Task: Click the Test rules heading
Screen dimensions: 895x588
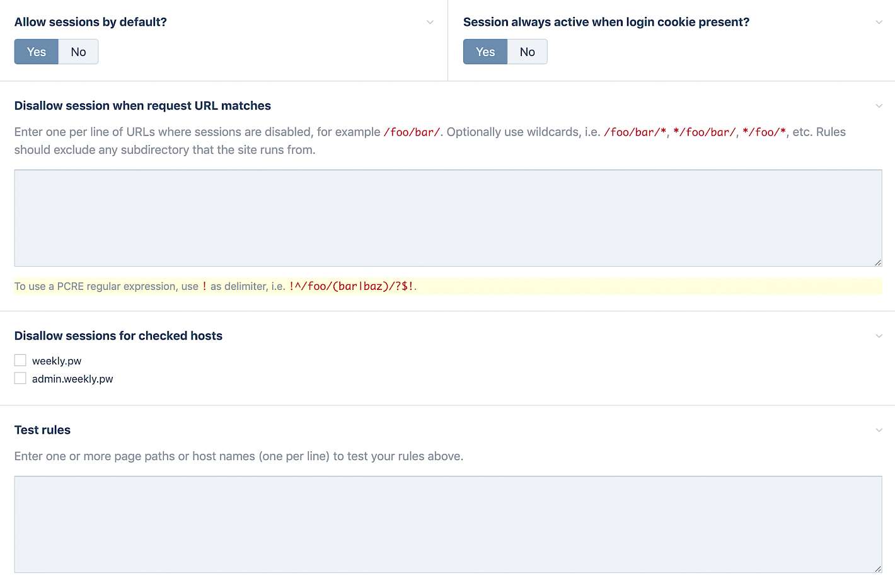Action: [42, 430]
